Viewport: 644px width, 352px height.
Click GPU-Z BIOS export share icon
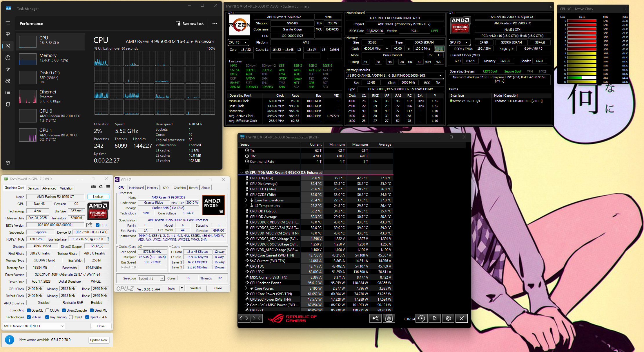click(89, 225)
